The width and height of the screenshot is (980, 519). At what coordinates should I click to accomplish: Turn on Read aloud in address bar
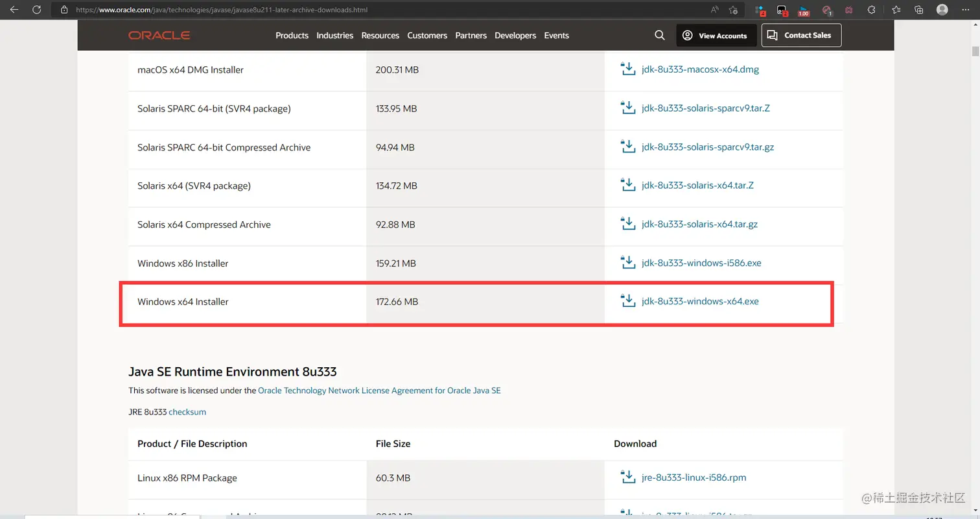coord(715,10)
